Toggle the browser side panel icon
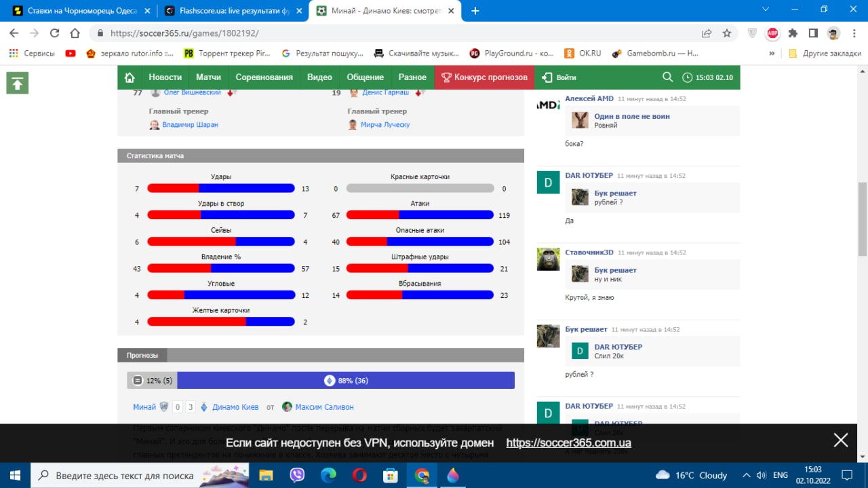868x488 pixels. coord(813,33)
